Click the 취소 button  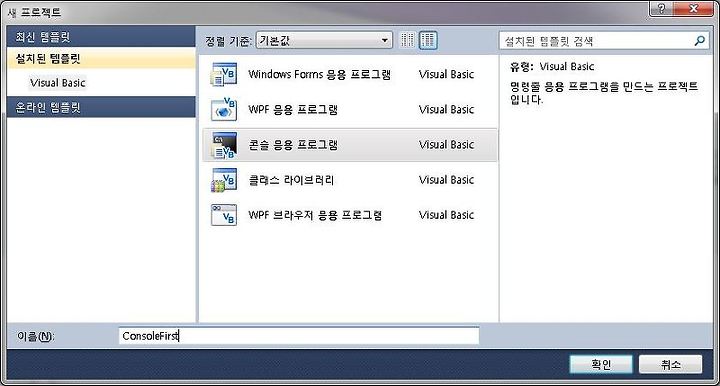670,364
